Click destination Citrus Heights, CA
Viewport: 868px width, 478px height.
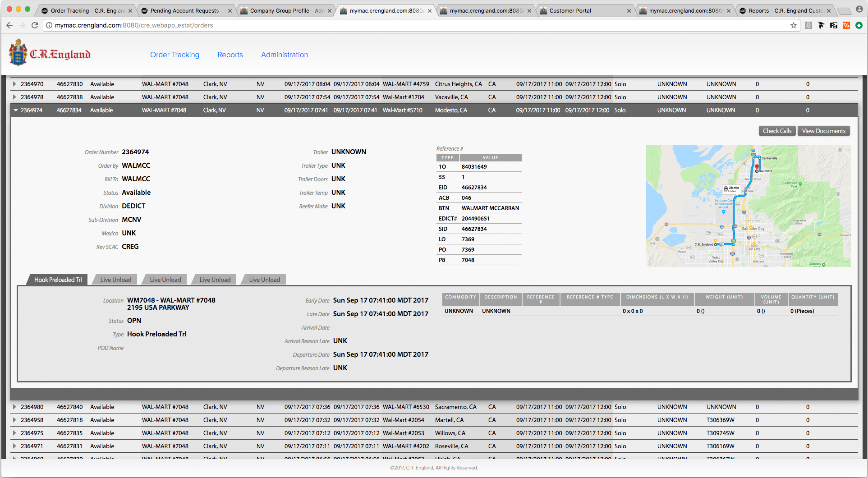pyautogui.click(x=458, y=84)
